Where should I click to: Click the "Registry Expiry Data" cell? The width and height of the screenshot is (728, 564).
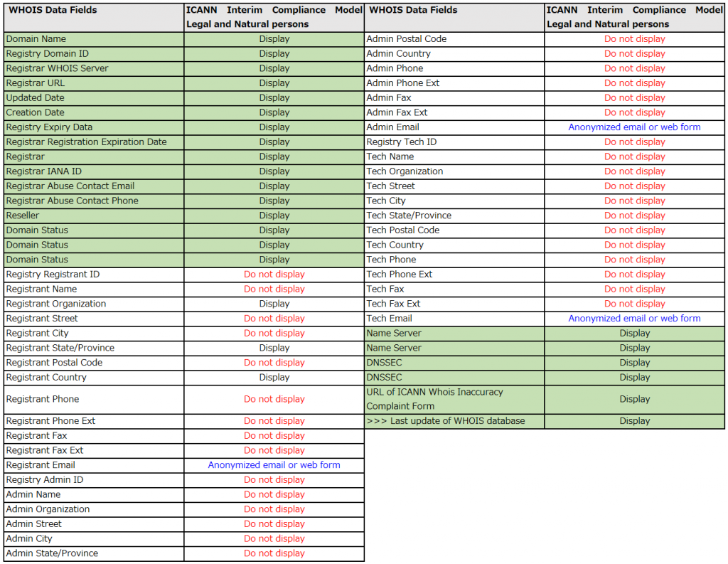click(x=94, y=127)
